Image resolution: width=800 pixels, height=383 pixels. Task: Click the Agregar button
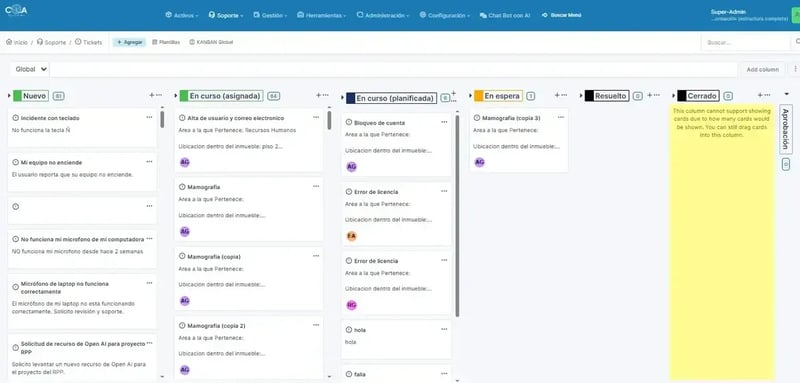tap(129, 42)
